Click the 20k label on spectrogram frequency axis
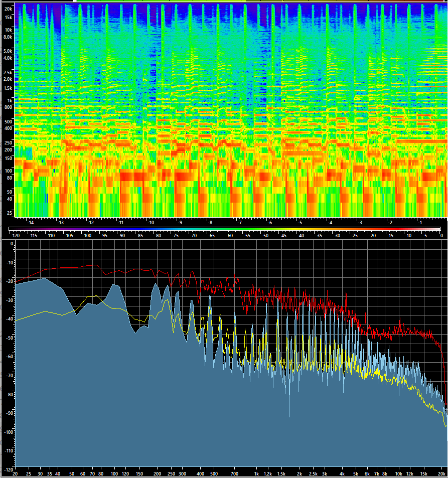Image resolution: width=448 pixels, height=478 pixels. click(8, 9)
